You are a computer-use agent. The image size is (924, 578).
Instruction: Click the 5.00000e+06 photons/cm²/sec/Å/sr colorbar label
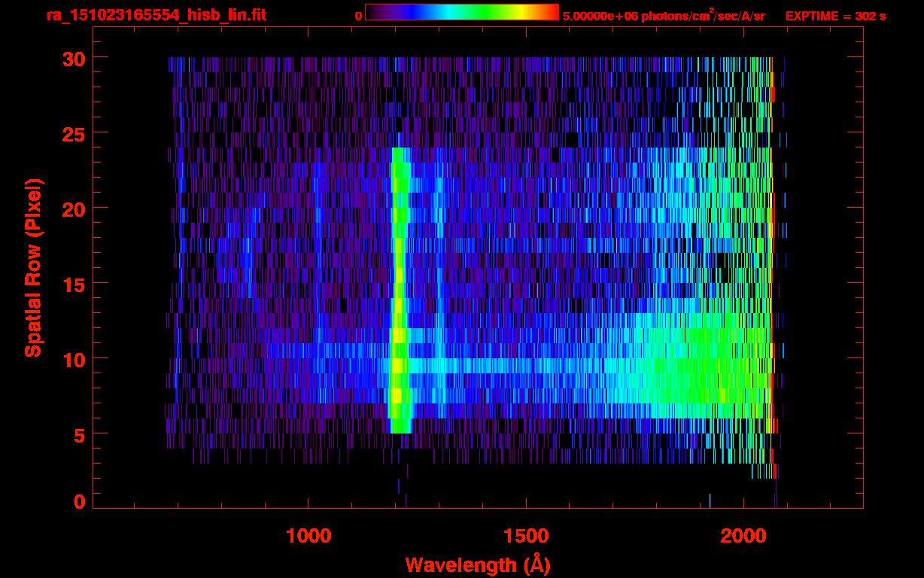[x=664, y=15]
